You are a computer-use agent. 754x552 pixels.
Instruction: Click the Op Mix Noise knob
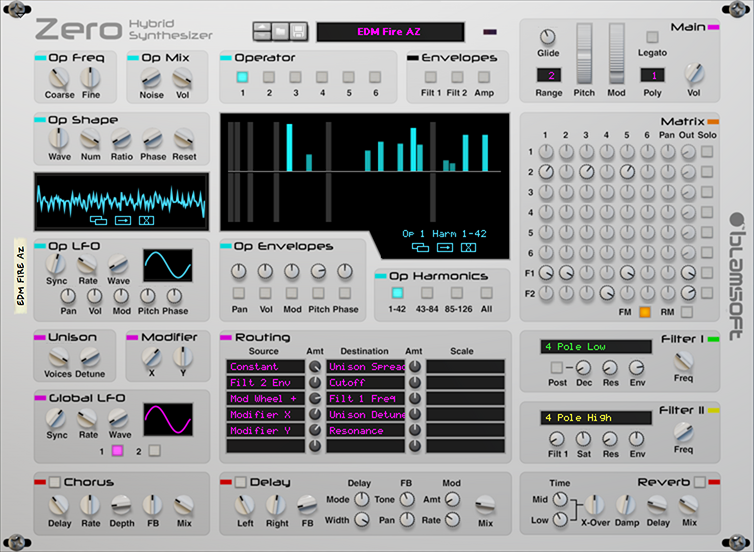[151, 78]
